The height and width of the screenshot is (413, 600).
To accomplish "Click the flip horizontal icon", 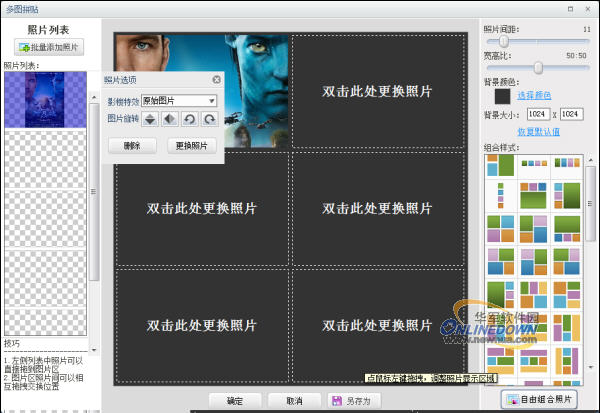I will coord(169,119).
